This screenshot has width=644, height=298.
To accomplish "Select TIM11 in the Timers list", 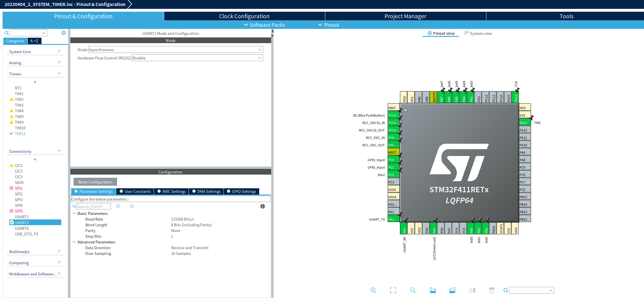I will point(20,134).
